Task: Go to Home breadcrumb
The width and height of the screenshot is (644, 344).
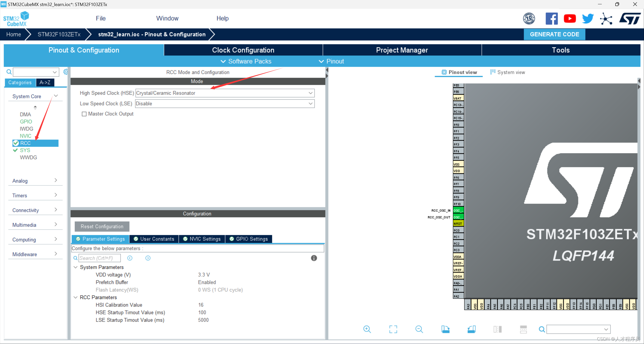Action: tap(14, 34)
